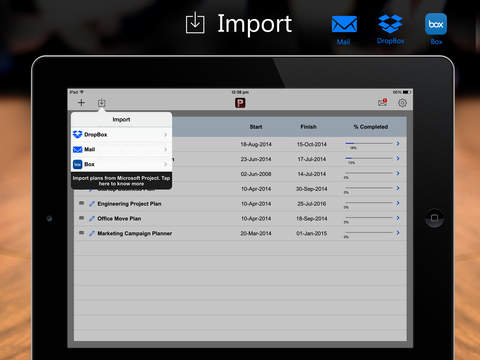This screenshot has width=480, height=360.
Task: Tap edit pencil for Engineering Project Plan
Action: tap(92, 203)
